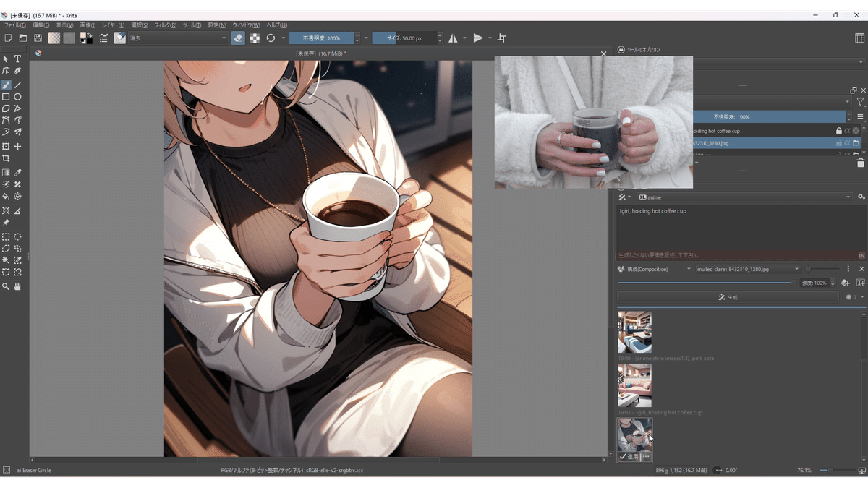Toggle alpha inherit on holding hot coffee cup layer
This screenshot has width=868, height=488.
847,131
